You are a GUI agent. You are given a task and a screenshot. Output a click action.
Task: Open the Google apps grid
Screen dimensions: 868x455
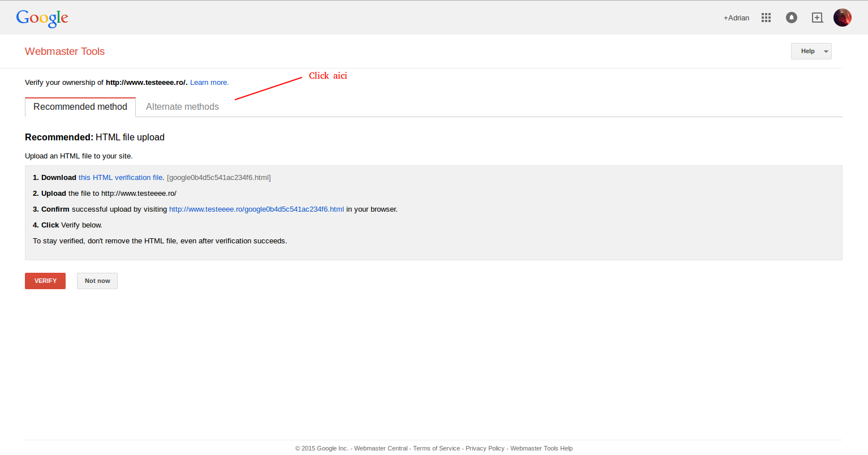[766, 18]
